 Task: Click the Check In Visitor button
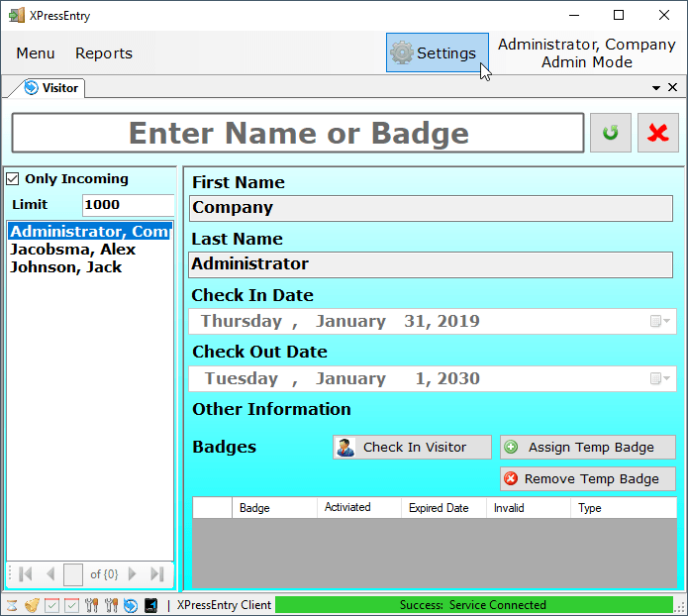point(412,447)
